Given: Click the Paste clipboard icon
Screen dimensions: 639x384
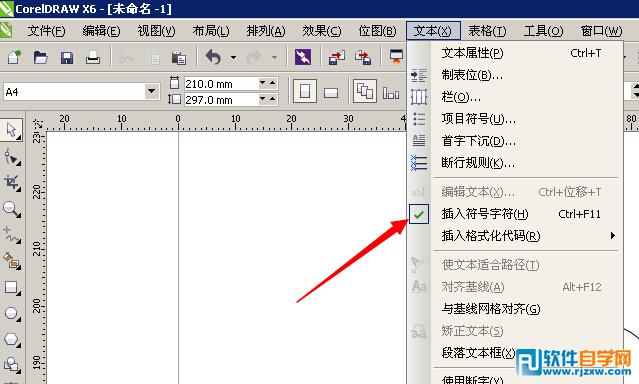Looking at the screenshot, I should [178, 57].
